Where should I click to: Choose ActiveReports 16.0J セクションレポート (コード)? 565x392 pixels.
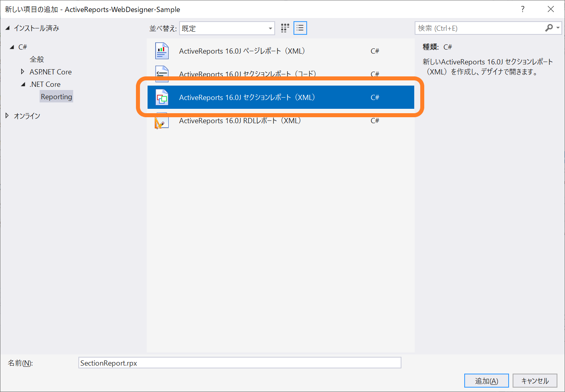pyautogui.click(x=281, y=74)
